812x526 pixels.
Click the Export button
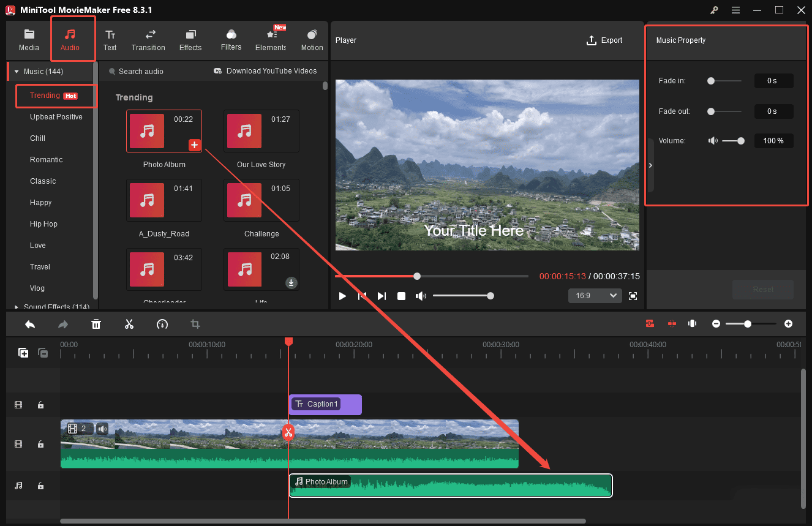[x=604, y=40]
